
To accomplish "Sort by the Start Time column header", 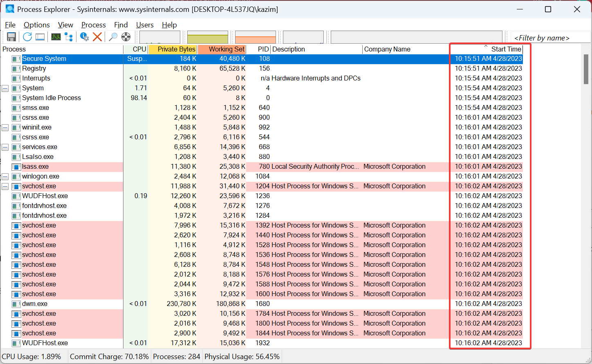I will pos(487,49).
